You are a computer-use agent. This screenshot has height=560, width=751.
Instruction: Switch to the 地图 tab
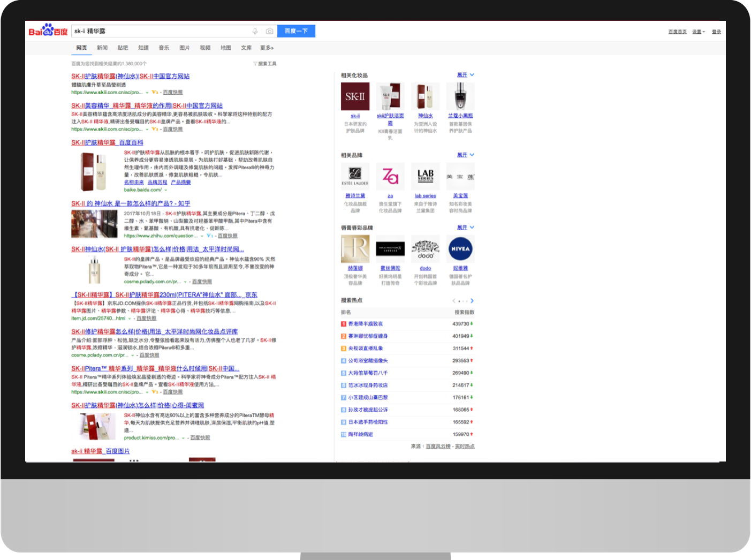(x=226, y=48)
